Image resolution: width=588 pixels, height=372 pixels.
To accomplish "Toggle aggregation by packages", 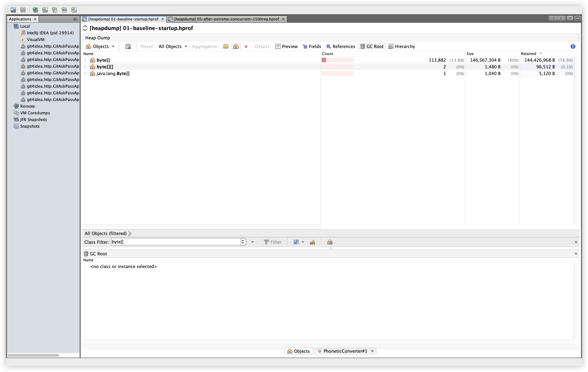I will [x=226, y=46].
